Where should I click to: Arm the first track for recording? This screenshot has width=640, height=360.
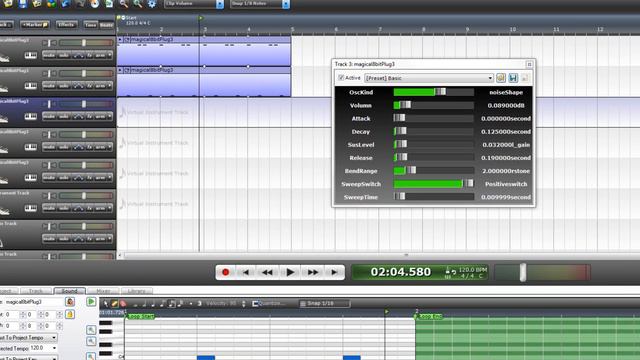click(x=100, y=55)
